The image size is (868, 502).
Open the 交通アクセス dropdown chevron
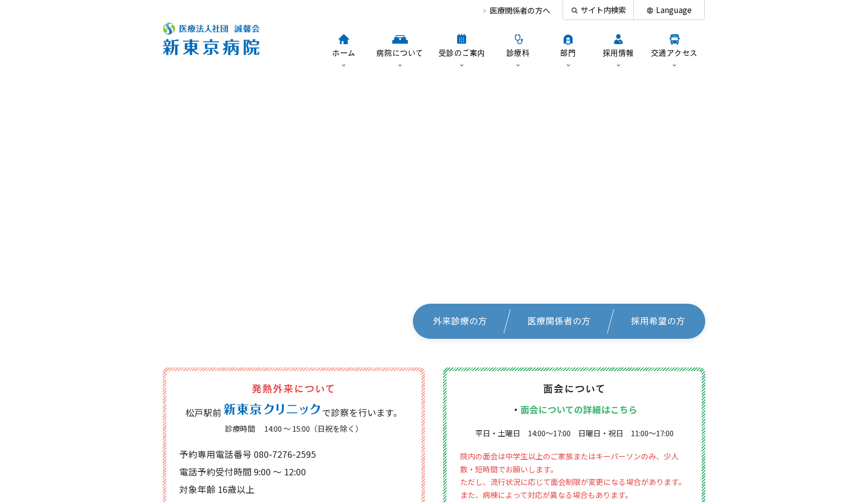[674, 65]
